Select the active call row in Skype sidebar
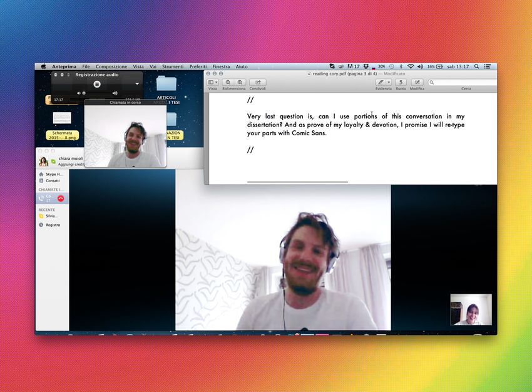 [x=52, y=199]
